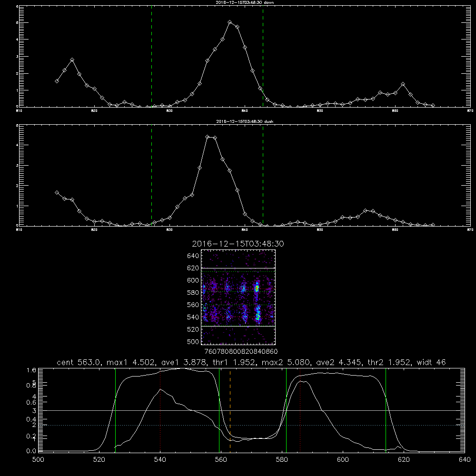Click the heatmap y-axis label 500
Image resolution: width=476 pixels, height=476 pixels.
click(x=193, y=341)
